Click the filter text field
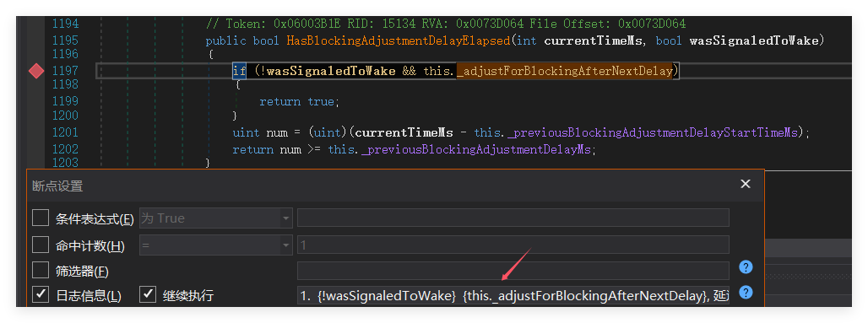Viewport: 868px width, 323px height. [x=513, y=271]
